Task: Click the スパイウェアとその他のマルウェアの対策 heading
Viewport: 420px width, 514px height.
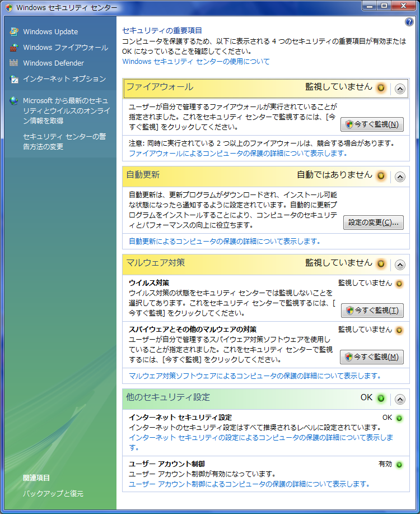Action: tap(193, 330)
